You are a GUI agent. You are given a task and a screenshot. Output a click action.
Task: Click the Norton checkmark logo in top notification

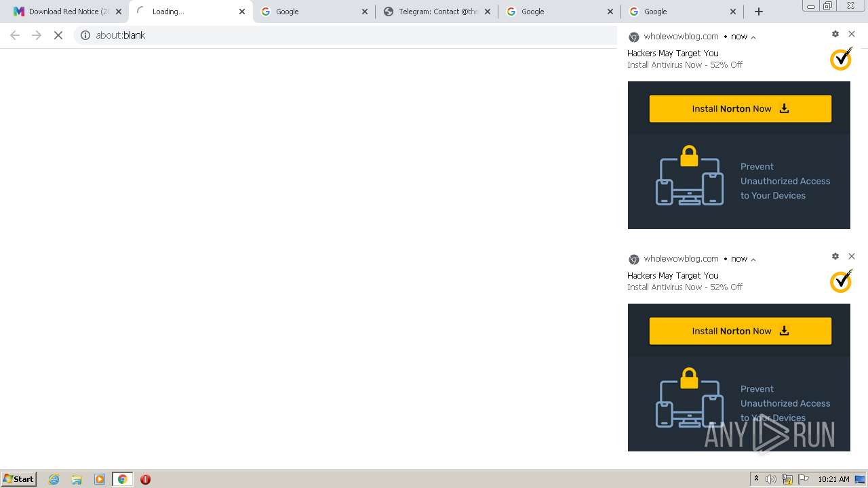pos(841,59)
